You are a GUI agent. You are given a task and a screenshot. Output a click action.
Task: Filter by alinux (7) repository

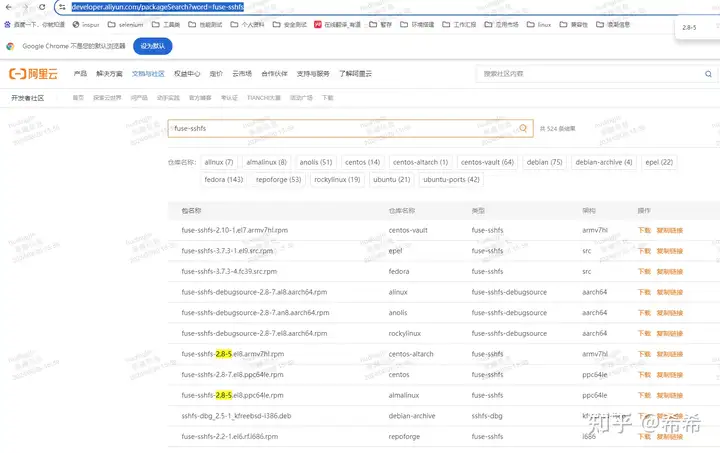(219, 162)
